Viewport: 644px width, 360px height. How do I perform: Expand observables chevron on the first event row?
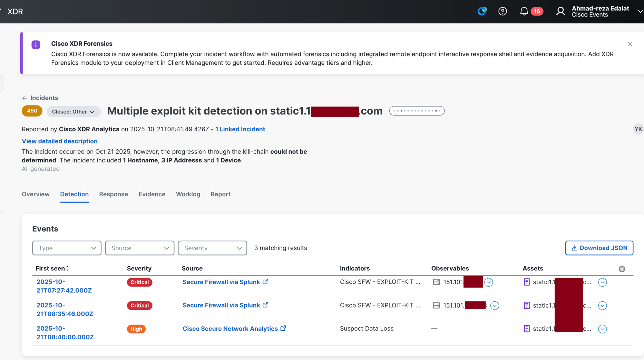488,282
